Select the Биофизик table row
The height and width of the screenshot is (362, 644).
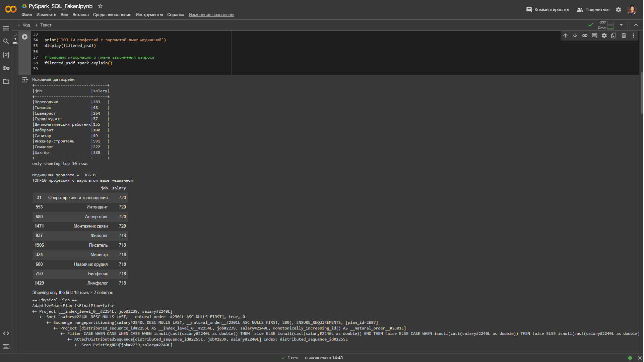[x=80, y=274]
